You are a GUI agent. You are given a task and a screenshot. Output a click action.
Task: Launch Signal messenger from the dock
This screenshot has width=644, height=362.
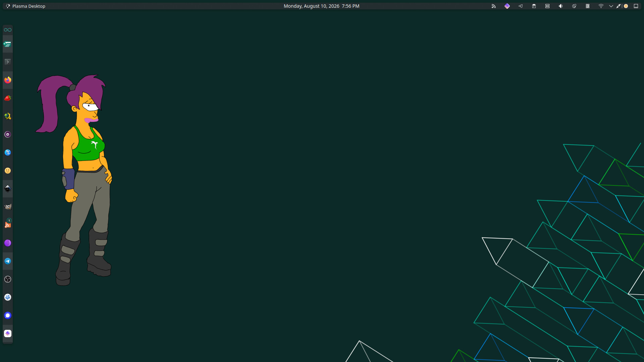point(8,315)
